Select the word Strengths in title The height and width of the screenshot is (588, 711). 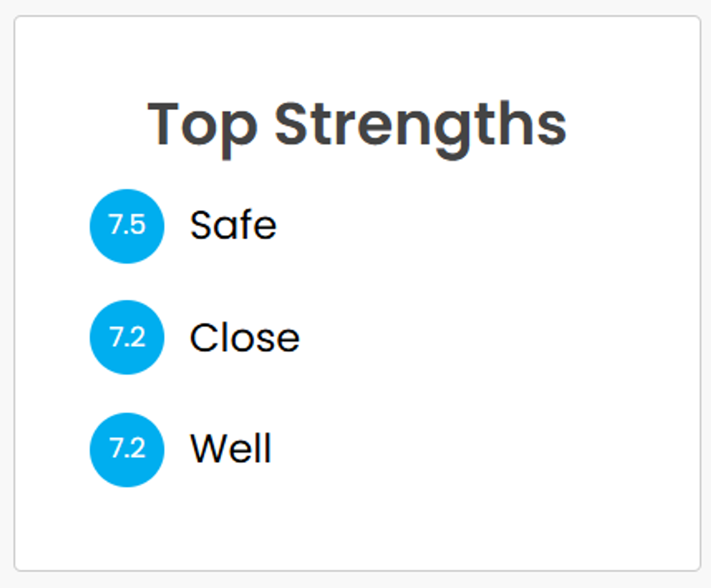[x=421, y=126]
